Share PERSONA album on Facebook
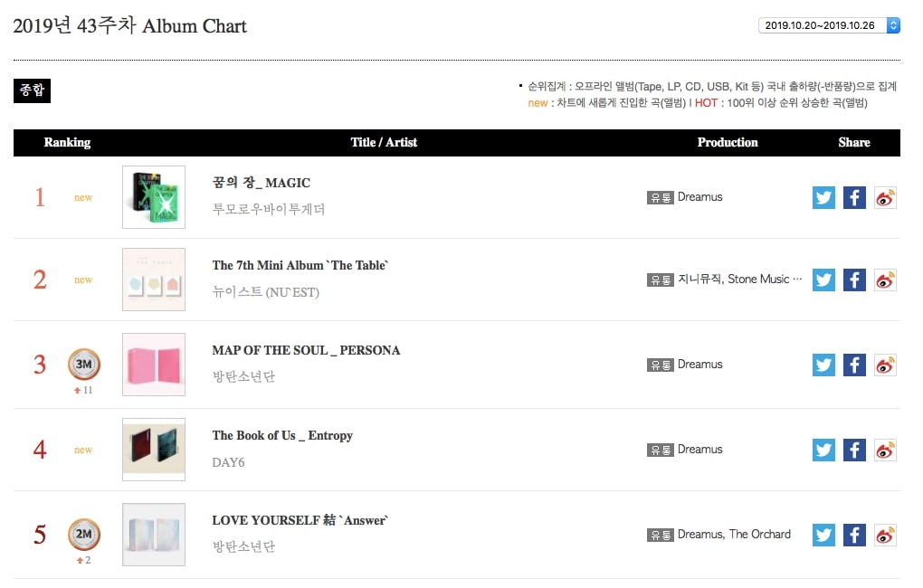Screen dimensions: 923x588 pyautogui.click(x=854, y=365)
